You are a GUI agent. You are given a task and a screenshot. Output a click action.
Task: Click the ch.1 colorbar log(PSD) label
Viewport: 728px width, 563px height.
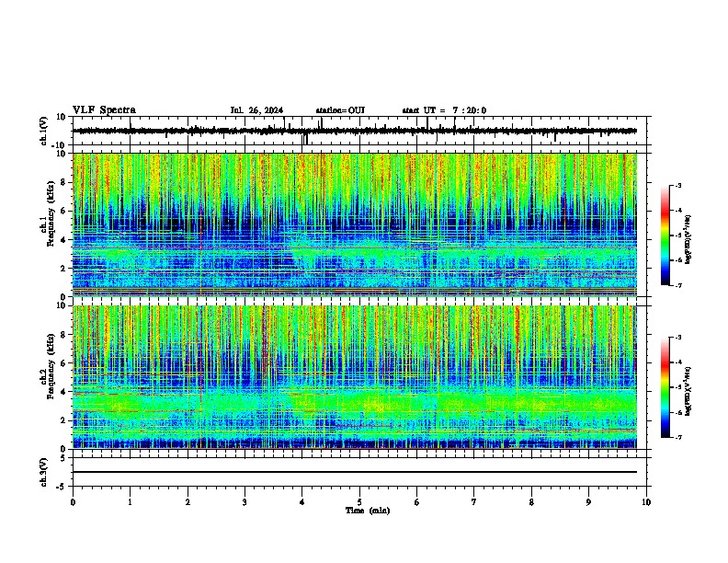click(688, 240)
